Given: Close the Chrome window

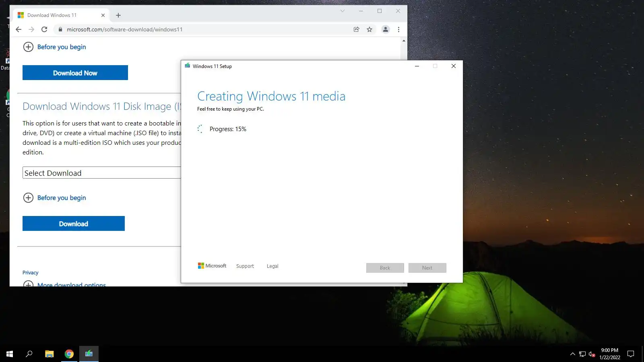Looking at the screenshot, I should coord(398,11).
